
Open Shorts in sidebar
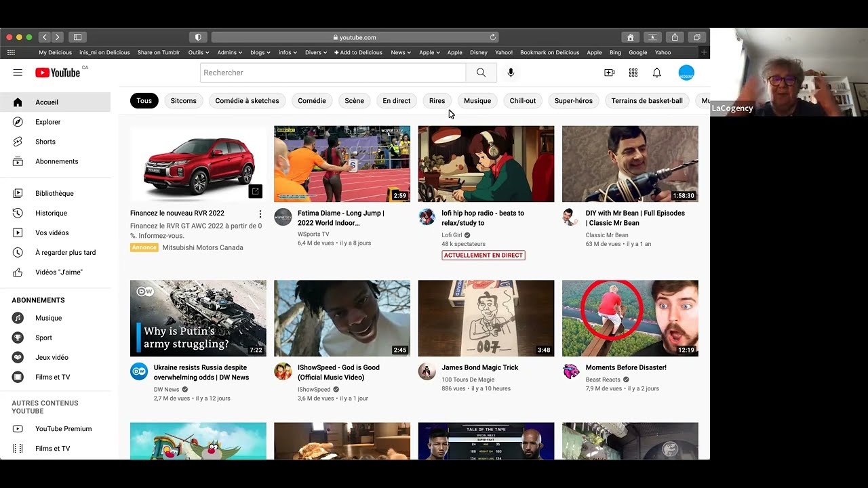(55, 142)
